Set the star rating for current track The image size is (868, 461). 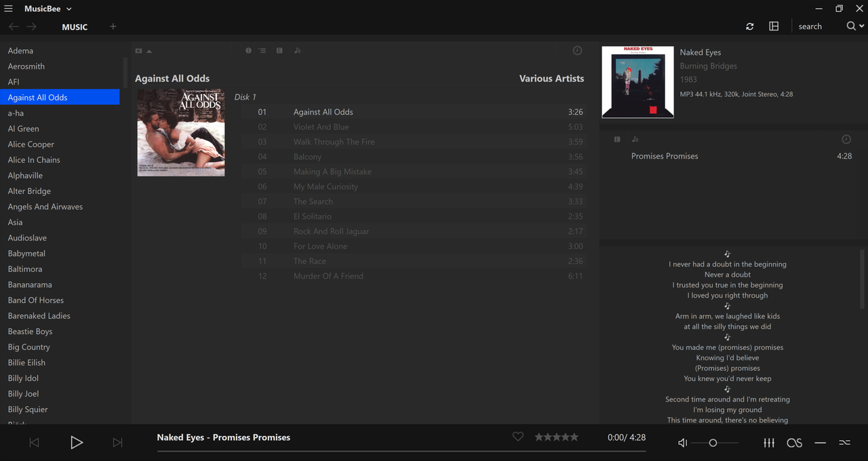click(557, 437)
